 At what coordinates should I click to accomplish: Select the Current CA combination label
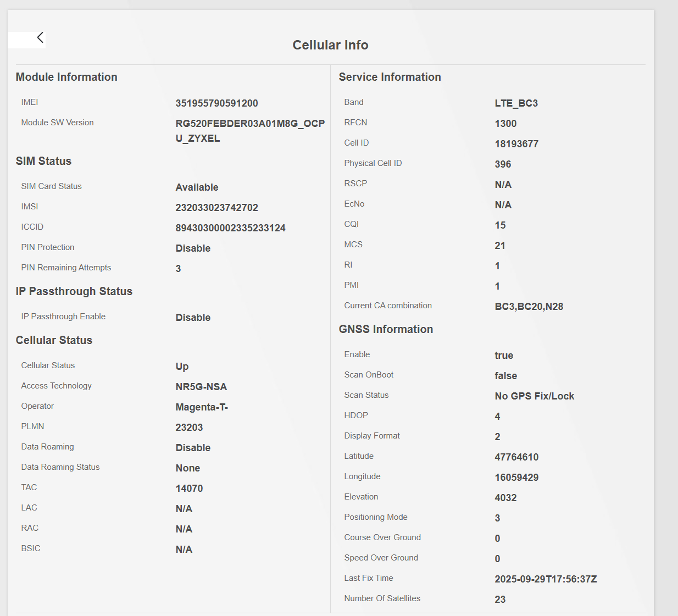388,306
